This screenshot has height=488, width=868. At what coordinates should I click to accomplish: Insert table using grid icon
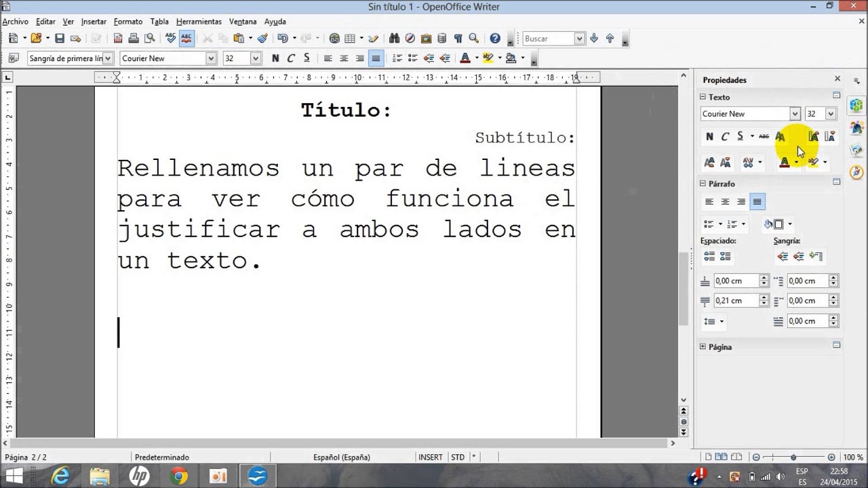pyautogui.click(x=350, y=39)
